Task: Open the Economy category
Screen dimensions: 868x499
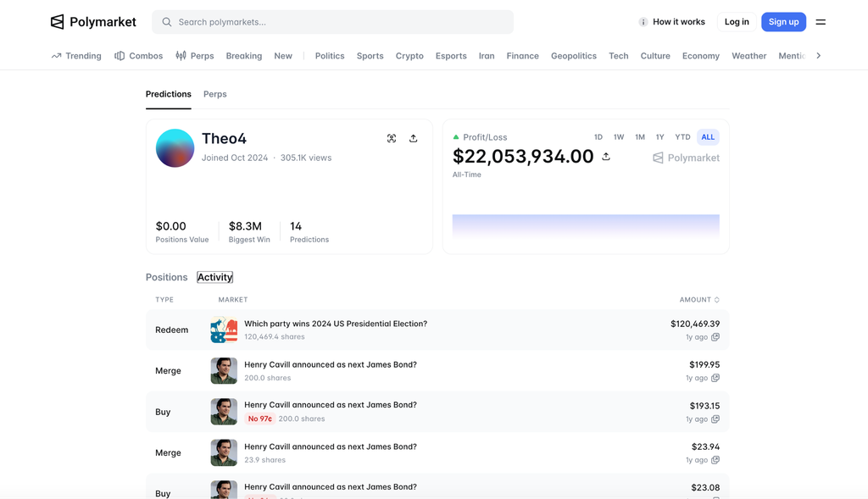Action: [701, 56]
